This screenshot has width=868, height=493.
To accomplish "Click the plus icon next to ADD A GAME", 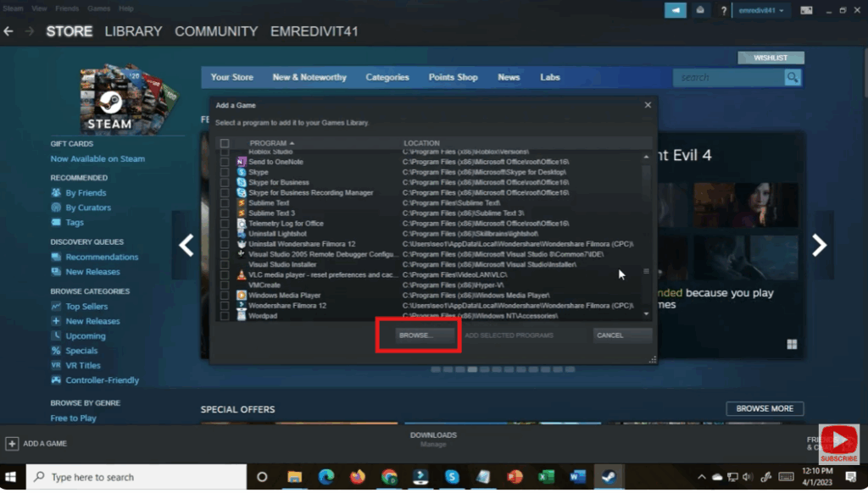I will click(x=10, y=443).
